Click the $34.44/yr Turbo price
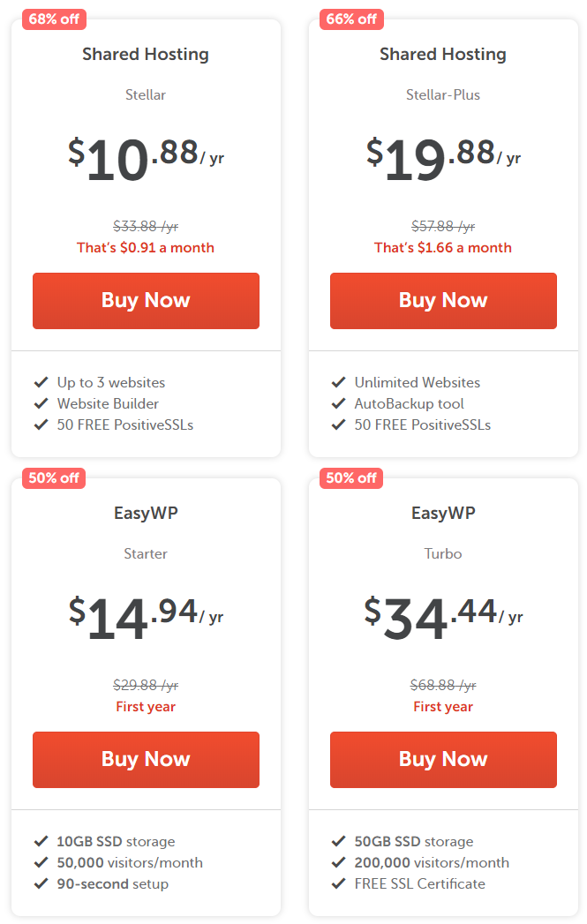The width and height of the screenshot is (587, 924). tap(443, 617)
